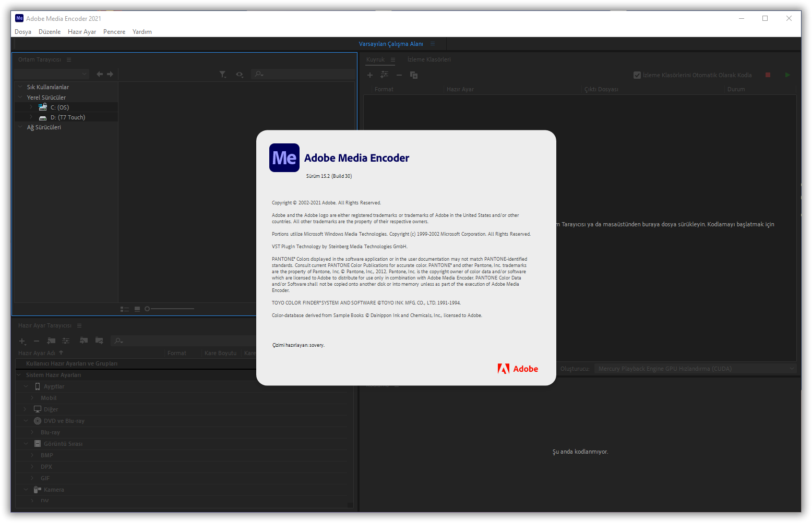Open the Hazır Ayar menu
812x523 pixels.
tap(82, 32)
